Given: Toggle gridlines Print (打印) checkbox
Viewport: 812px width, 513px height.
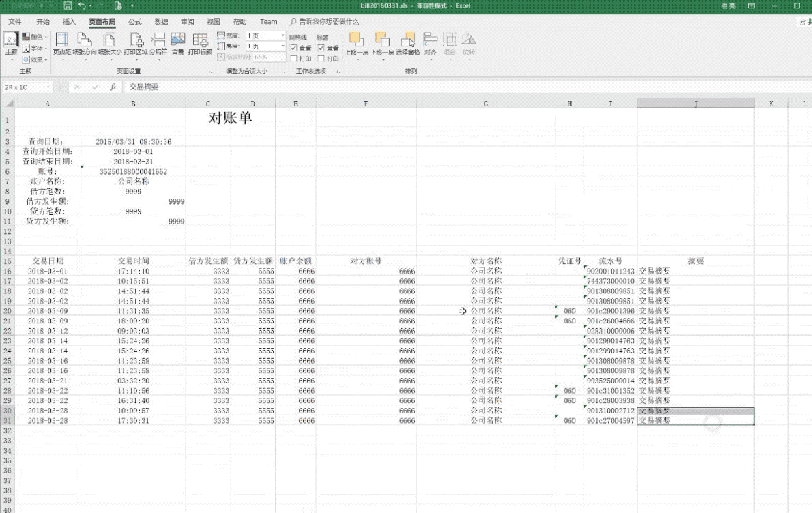Looking at the screenshot, I should coord(293,59).
